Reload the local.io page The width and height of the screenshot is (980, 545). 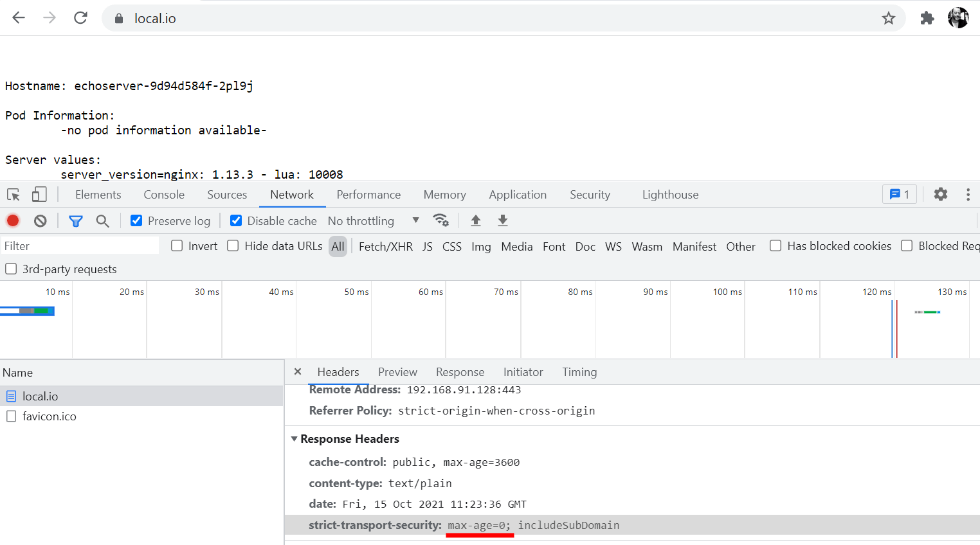pos(80,18)
